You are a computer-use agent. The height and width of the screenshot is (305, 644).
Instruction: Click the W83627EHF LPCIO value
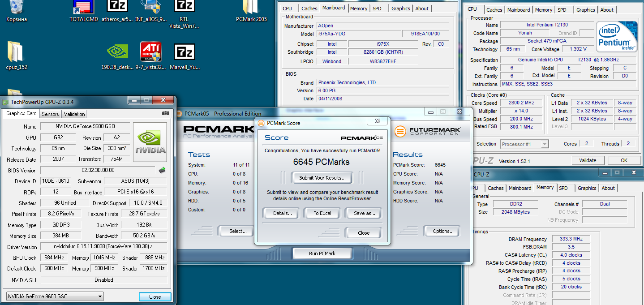[383, 61]
